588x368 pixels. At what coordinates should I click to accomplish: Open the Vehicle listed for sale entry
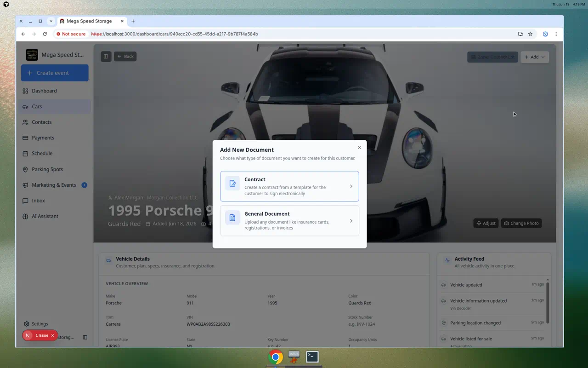pyautogui.click(x=492, y=340)
